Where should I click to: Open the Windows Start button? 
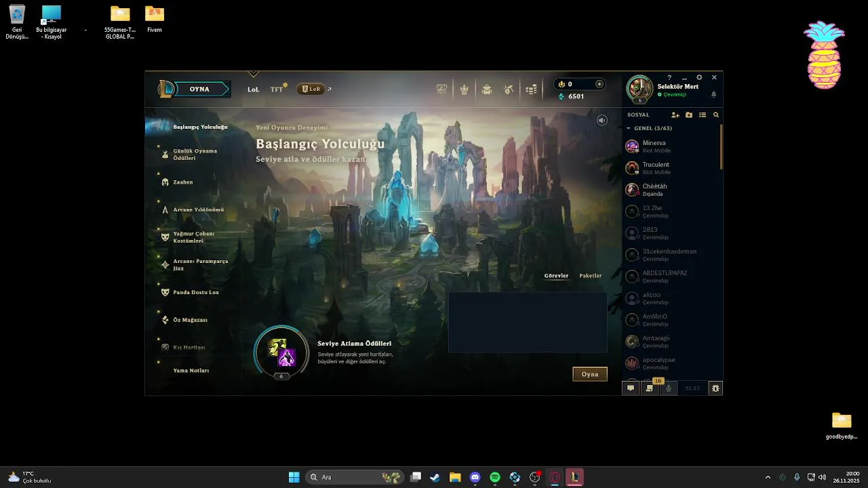coord(294,477)
